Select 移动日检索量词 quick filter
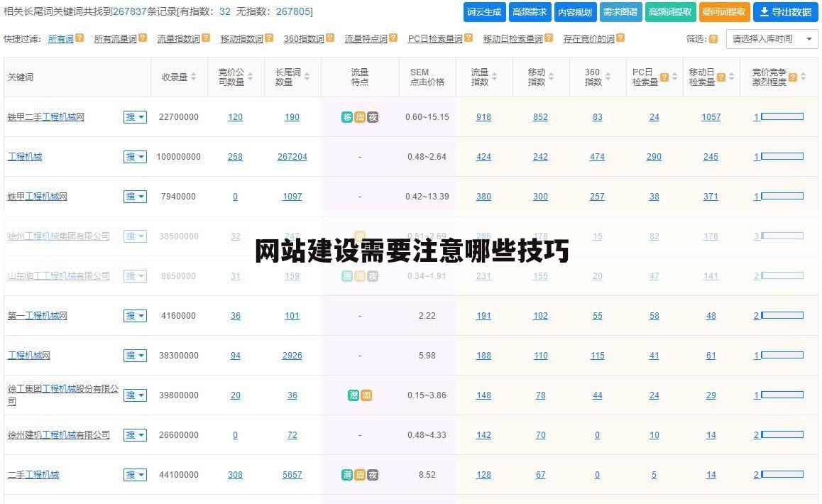The width and height of the screenshot is (822, 504). point(513,39)
